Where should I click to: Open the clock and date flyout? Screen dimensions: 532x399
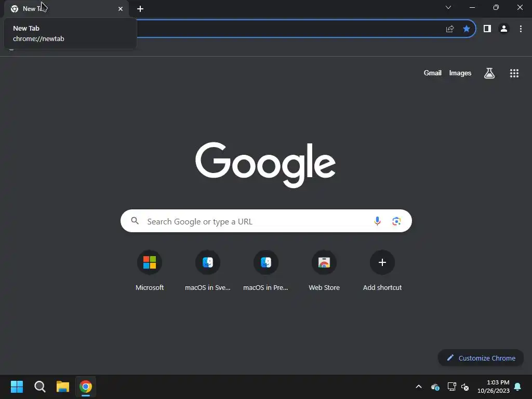(x=494, y=387)
